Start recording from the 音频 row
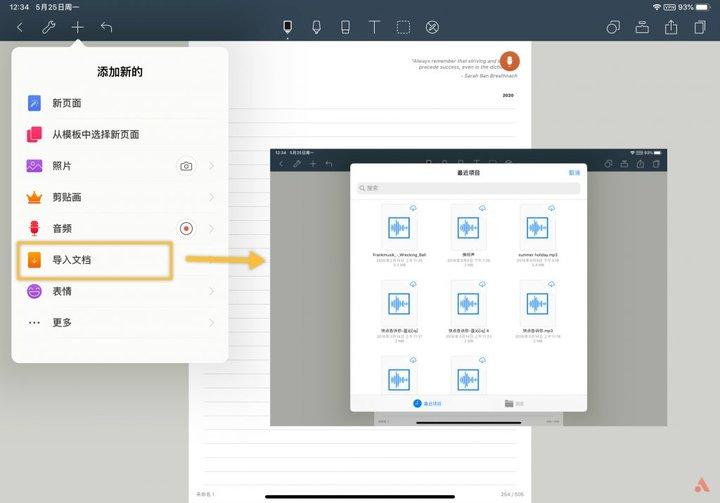Viewport: 720px width, 503px height. pyautogui.click(x=186, y=228)
